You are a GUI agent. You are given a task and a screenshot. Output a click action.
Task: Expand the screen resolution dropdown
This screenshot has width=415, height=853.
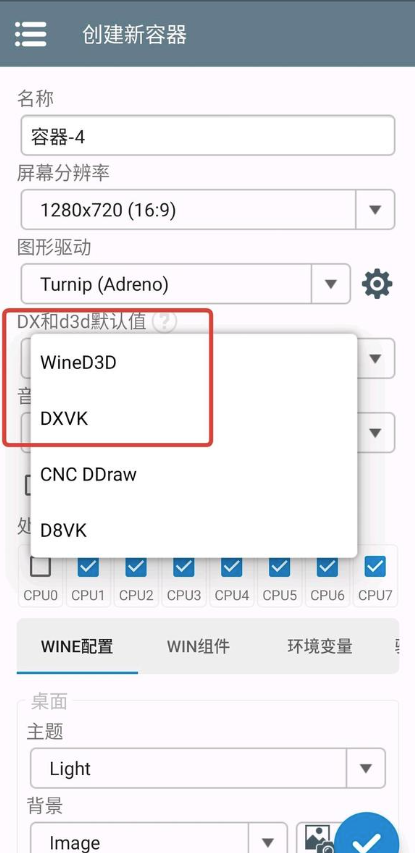[x=208, y=209]
